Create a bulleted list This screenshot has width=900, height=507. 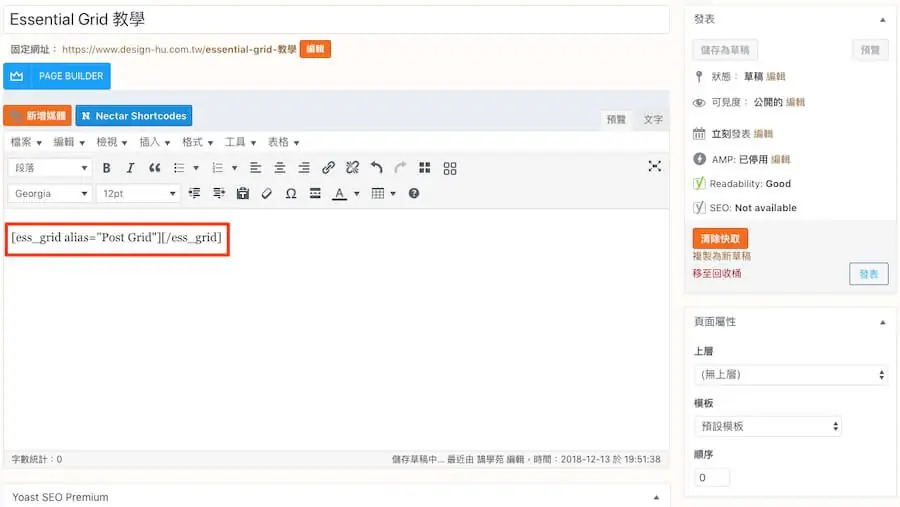179,168
